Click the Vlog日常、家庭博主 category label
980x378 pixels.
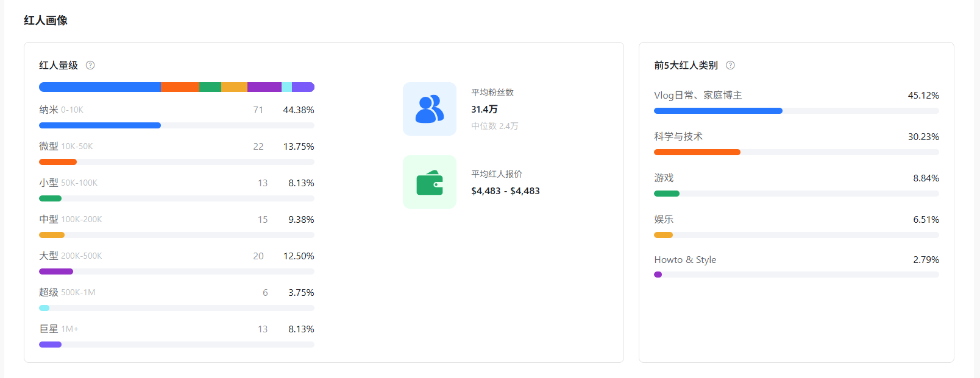click(698, 95)
